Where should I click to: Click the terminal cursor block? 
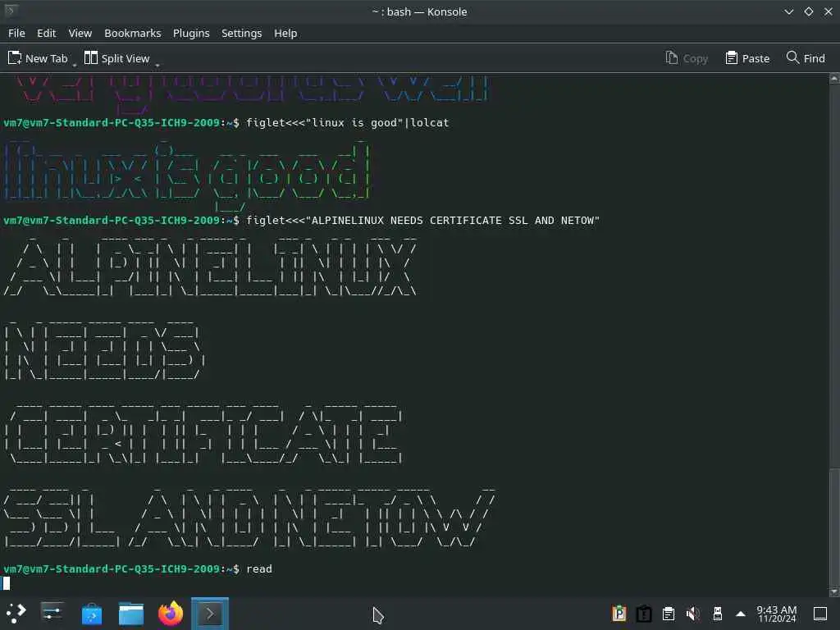(6, 583)
